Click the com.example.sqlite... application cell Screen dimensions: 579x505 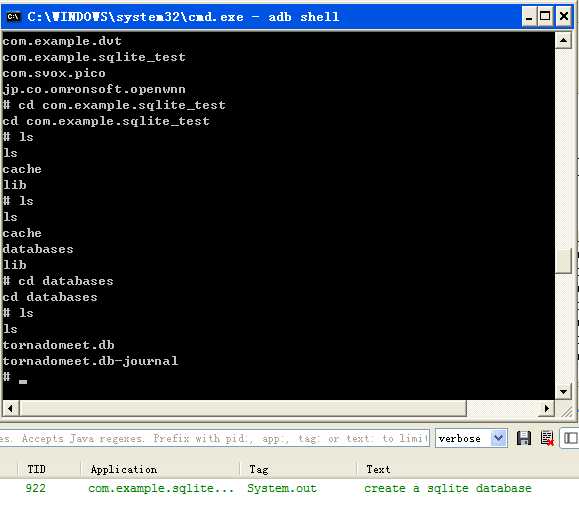click(x=161, y=488)
